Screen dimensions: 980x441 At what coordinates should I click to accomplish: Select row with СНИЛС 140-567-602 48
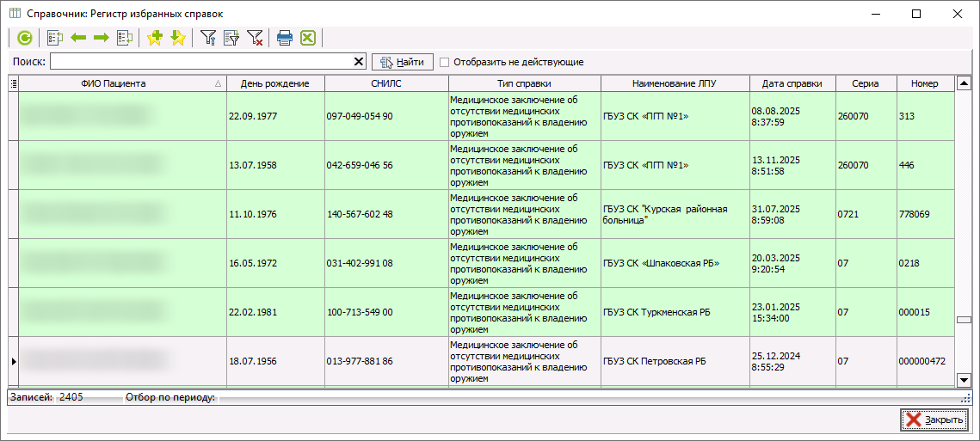360,214
